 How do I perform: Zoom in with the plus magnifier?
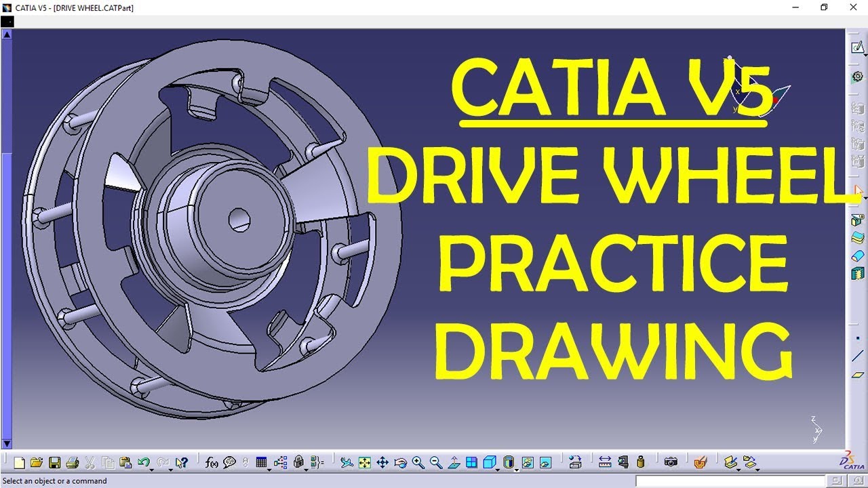(x=418, y=463)
